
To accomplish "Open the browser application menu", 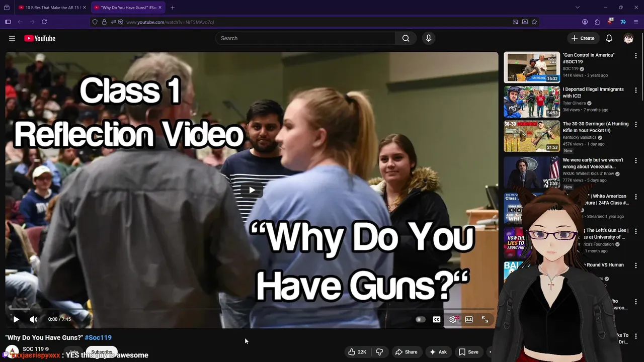I will 636,22.
